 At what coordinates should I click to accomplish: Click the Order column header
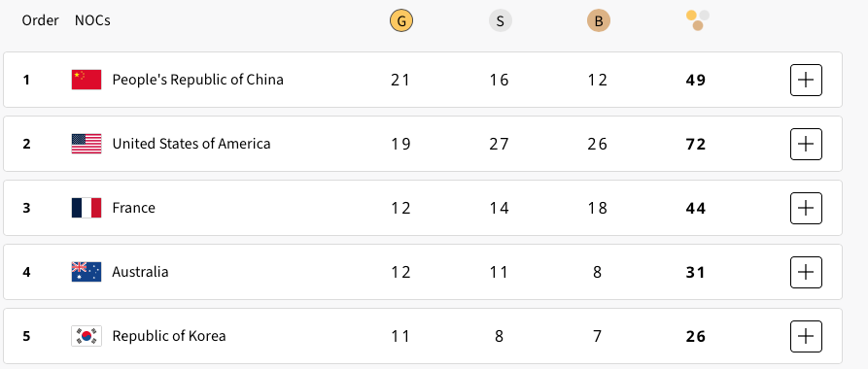pyautogui.click(x=41, y=20)
